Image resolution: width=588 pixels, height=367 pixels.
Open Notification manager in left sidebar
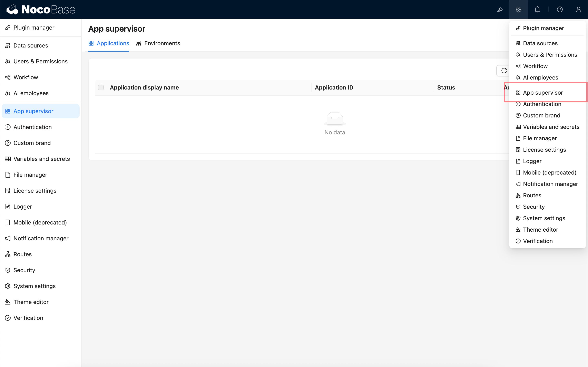pyautogui.click(x=41, y=238)
